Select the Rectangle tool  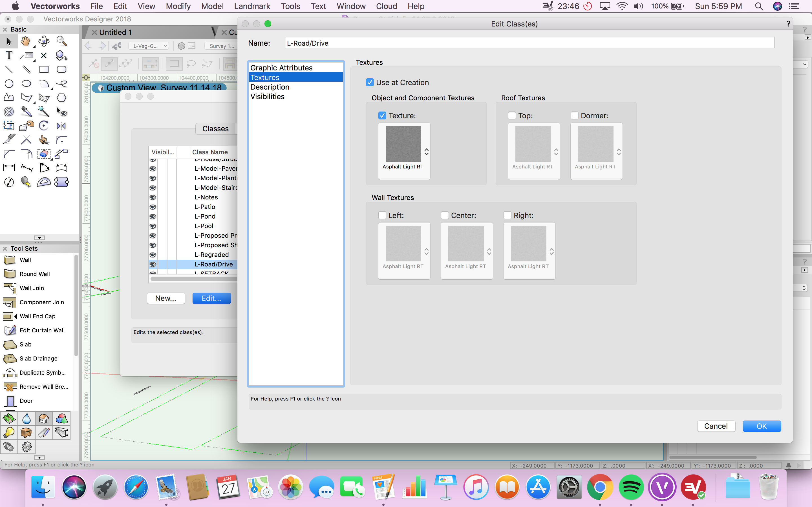pyautogui.click(x=44, y=69)
